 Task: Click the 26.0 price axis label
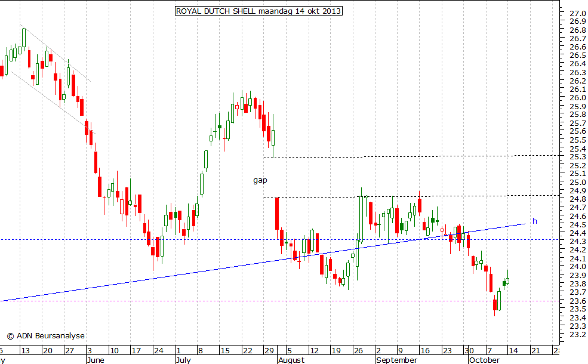click(578, 97)
